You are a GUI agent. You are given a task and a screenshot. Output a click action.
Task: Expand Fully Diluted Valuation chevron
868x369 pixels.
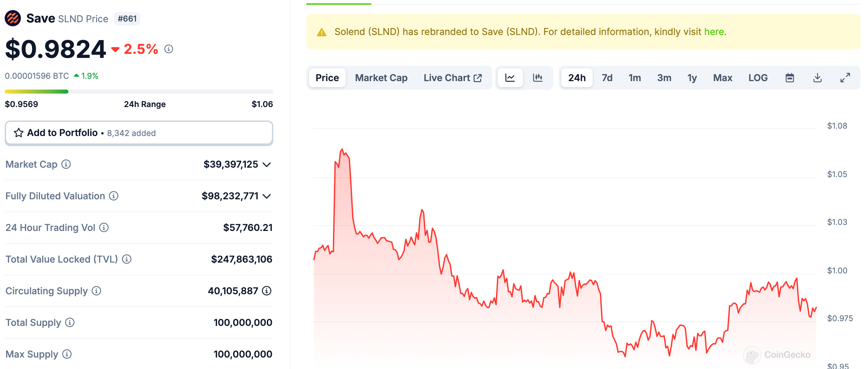click(267, 196)
